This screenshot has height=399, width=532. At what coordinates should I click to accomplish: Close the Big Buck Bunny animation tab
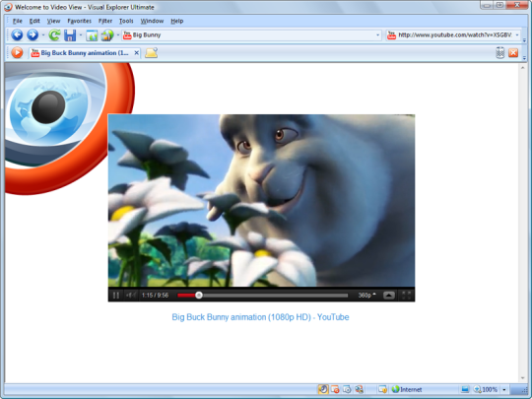(136, 52)
